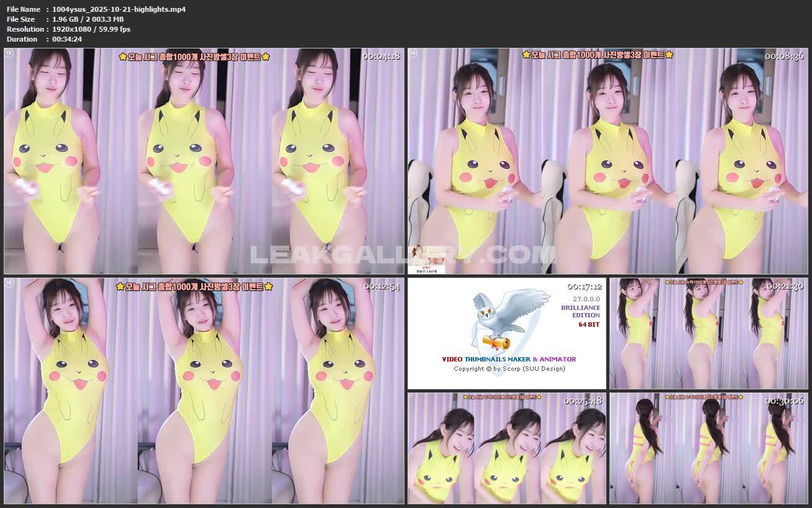Click the resolution value 1920x1080 / 59.99 fps
The height and width of the screenshot is (508, 812).
click(x=92, y=29)
